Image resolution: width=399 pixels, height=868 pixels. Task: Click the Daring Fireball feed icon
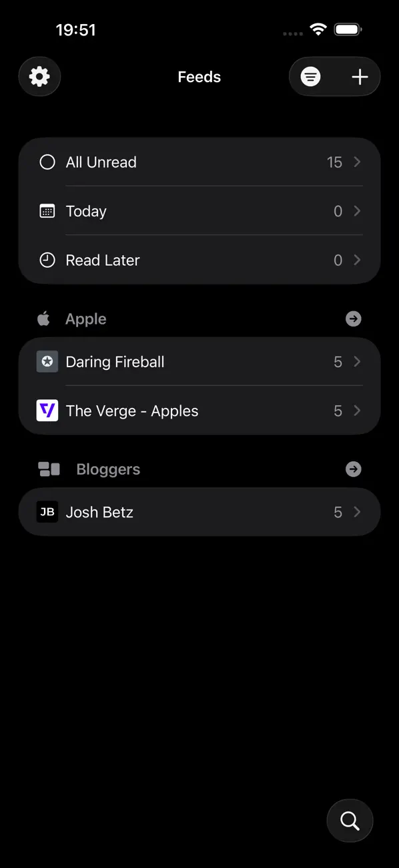tap(47, 361)
